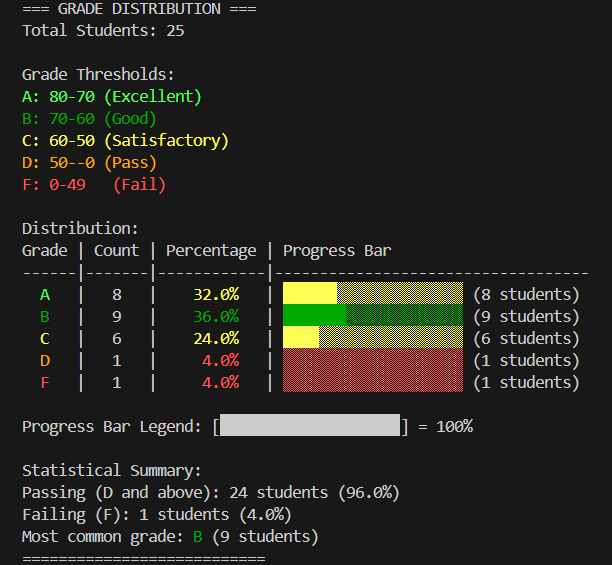Select the 'B: 70-60 (Good)' threshold line
Image resolution: width=612 pixels, height=565 pixels.
pos(89,119)
